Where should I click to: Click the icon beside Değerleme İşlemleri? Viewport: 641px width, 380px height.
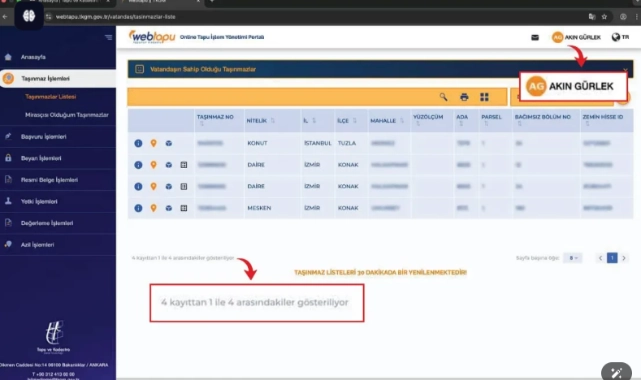coord(8,223)
